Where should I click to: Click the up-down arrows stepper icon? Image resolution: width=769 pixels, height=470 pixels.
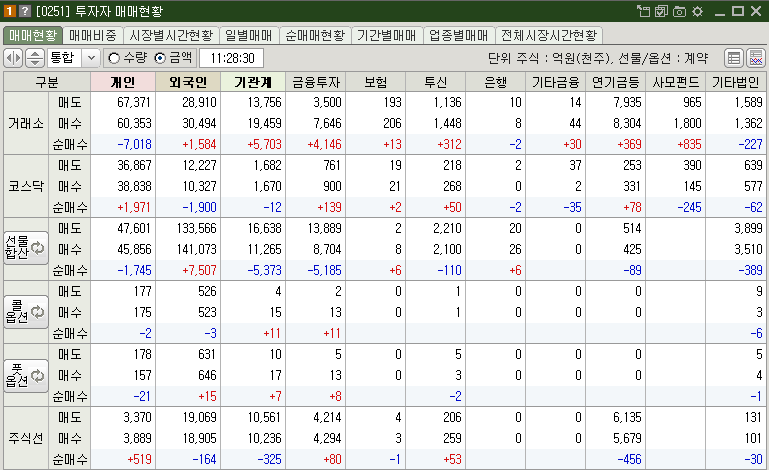34,58
